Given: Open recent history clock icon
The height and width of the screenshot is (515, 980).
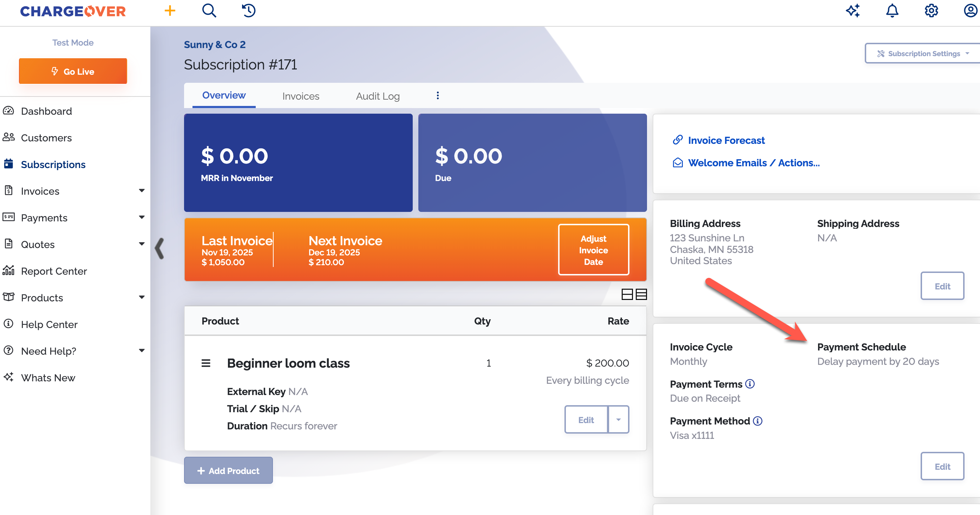Looking at the screenshot, I should click(x=248, y=11).
